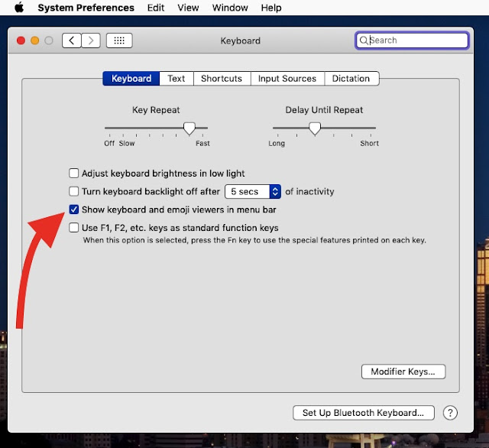Screen dimensions: 489x448
Task: Switch to the Text tab
Action: tap(176, 78)
